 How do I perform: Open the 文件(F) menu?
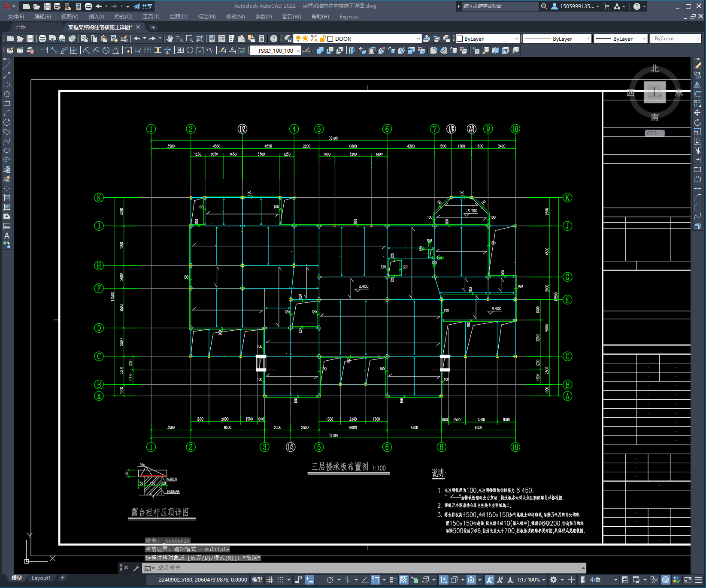click(16, 17)
